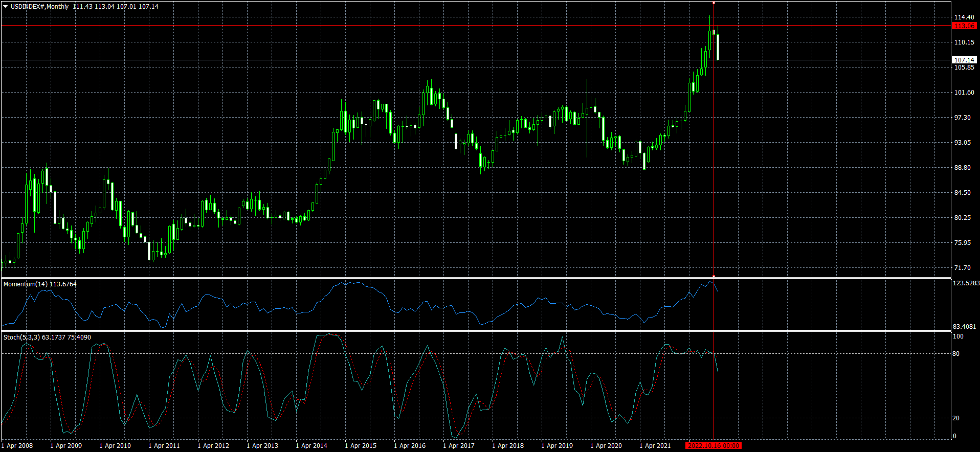
Task: Click the 1 Apr 2017 date label
Action: tap(459, 446)
